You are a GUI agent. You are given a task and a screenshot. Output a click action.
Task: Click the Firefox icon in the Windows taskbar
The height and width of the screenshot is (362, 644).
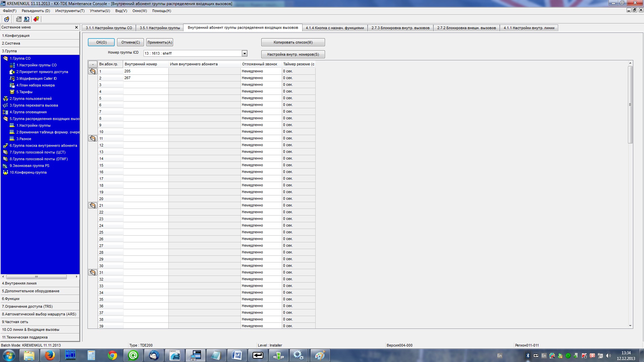pos(50,355)
